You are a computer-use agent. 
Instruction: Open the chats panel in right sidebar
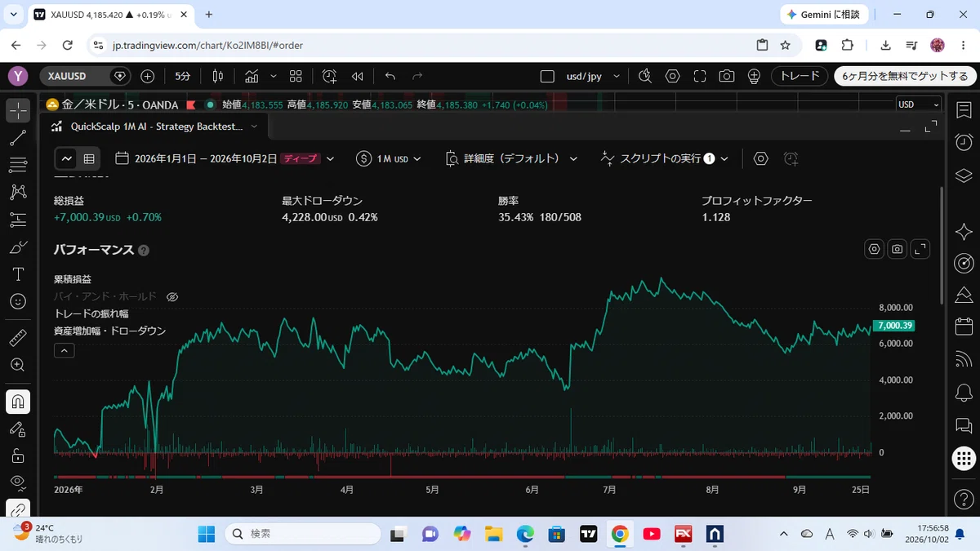(x=964, y=424)
